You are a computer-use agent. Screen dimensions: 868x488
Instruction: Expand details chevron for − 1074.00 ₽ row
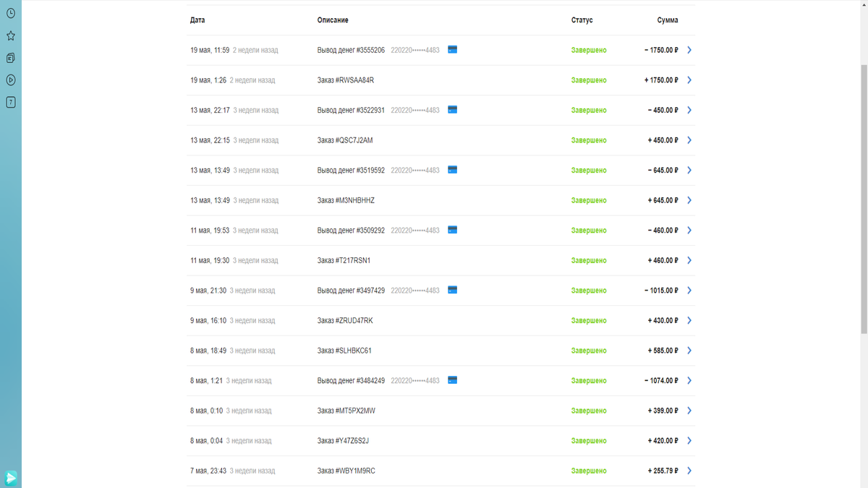click(689, 380)
